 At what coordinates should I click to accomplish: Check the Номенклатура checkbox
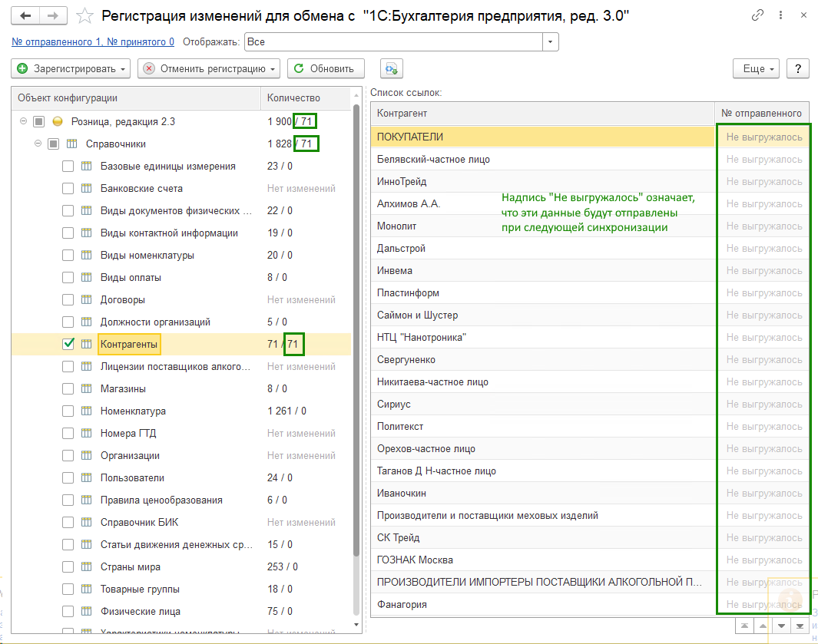click(x=68, y=411)
